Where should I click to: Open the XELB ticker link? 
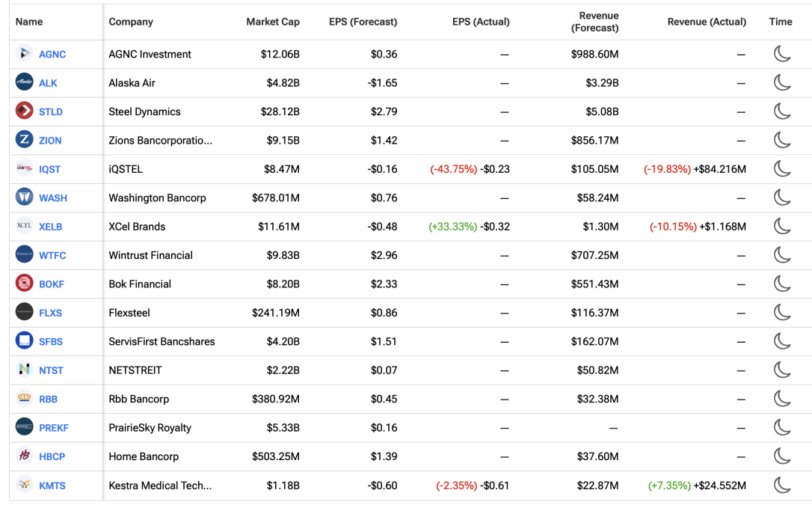click(x=51, y=227)
